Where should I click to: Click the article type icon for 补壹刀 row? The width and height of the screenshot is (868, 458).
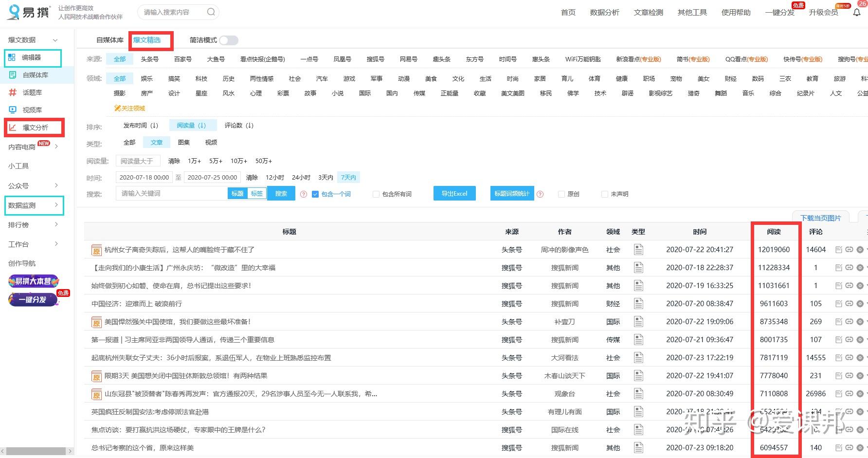click(638, 322)
